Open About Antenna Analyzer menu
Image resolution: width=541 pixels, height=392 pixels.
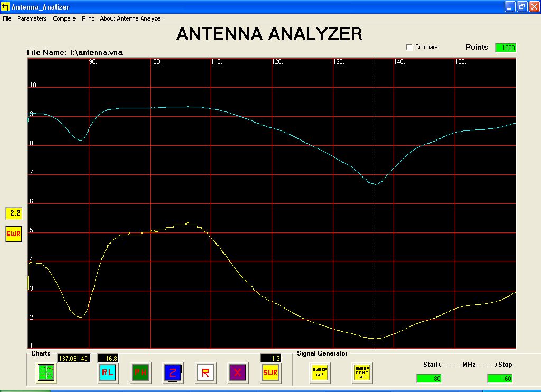click(131, 18)
